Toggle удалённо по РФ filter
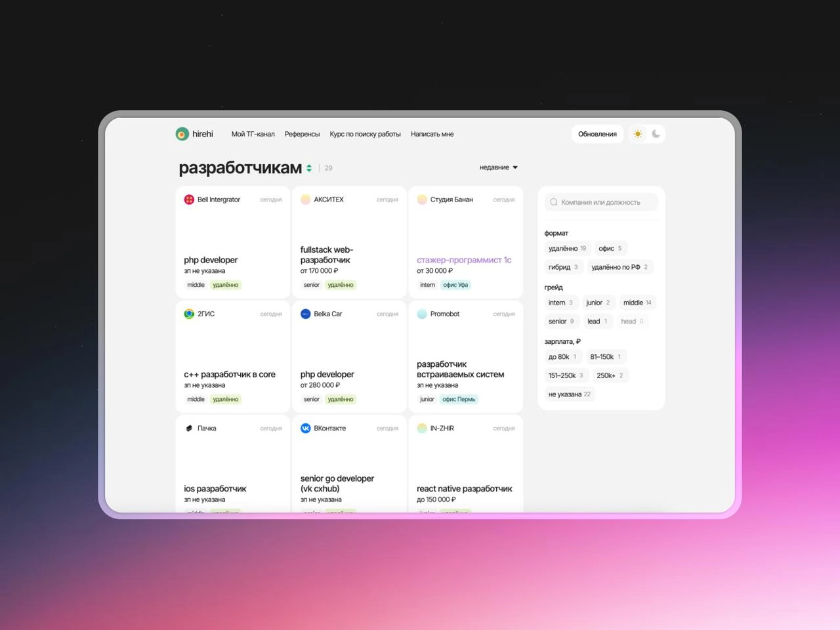The height and width of the screenshot is (630, 840). pos(619,267)
